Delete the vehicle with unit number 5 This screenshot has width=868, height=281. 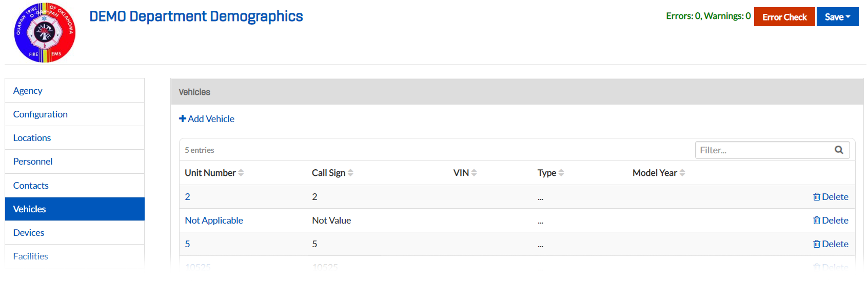(x=831, y=244)
